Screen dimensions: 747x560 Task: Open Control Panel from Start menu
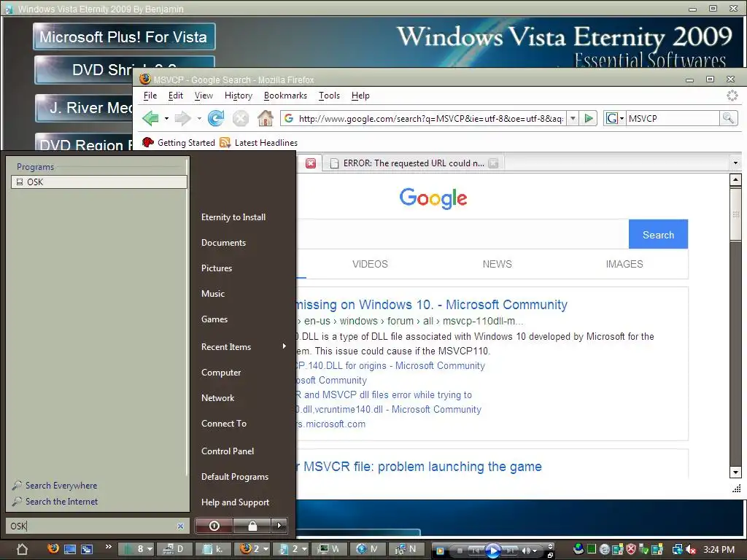(228, 451)
